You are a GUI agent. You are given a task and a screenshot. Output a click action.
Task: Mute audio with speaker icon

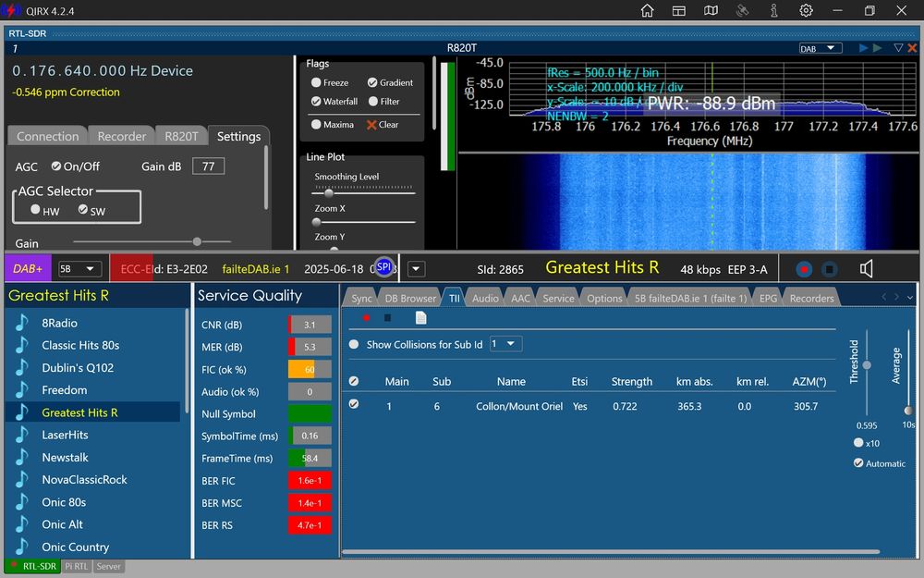point(866,269)
